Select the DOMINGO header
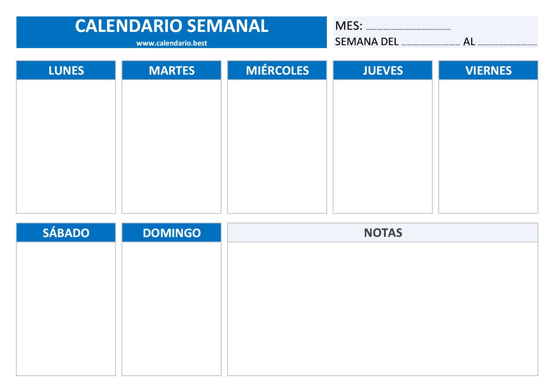The height and width of the screenshot is (392, 555). [171, 233]
